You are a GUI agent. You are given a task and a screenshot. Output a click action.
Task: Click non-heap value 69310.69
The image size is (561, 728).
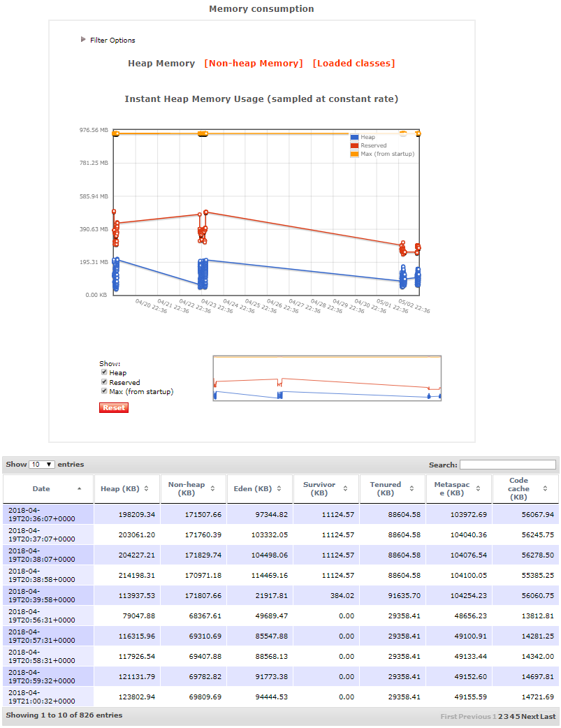(x=205, y=636)
